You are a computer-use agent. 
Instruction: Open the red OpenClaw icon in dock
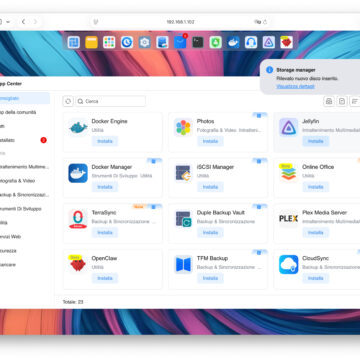[x=287, y=42]
